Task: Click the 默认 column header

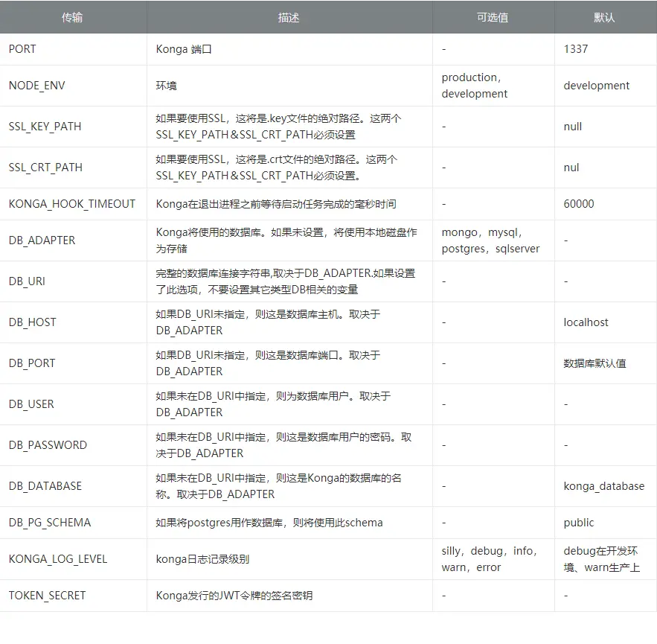Action: (x=605, y=17)
